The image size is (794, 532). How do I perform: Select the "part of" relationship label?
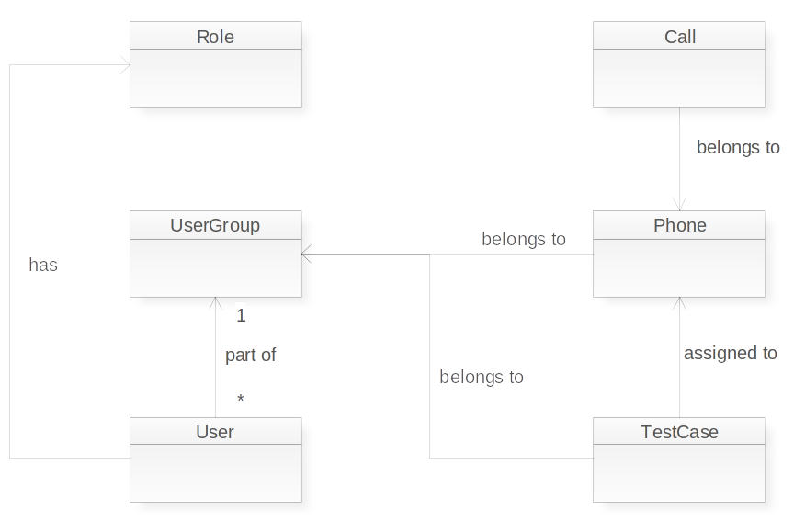[251, 355]
